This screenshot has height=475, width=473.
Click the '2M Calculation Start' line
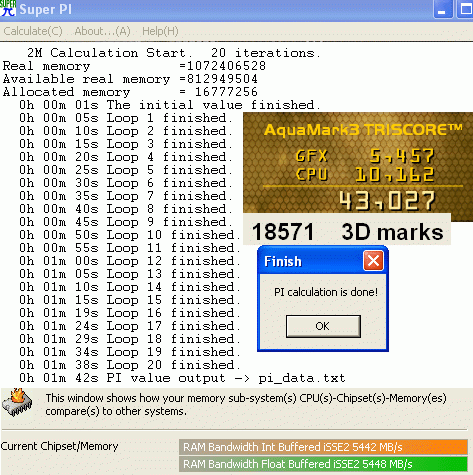pos(174,53)
